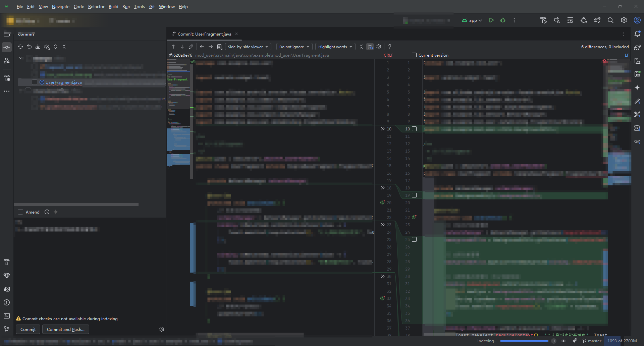Viewport: 644px width, 346px height.
Task: Check the Current version checkbox
Action: [414, 55]
